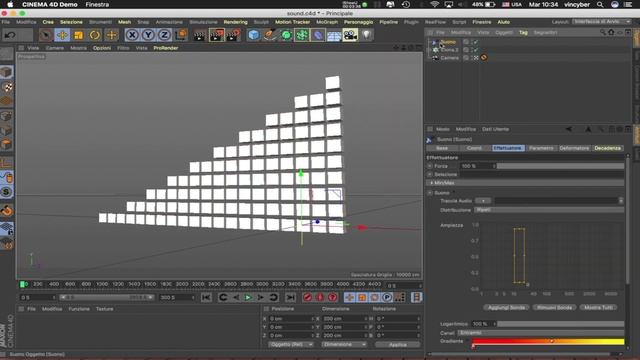This screenshot has width=640, height=360.
Task: Toggle visibility dots of the Camera object
Action: [x=471, y=58]
